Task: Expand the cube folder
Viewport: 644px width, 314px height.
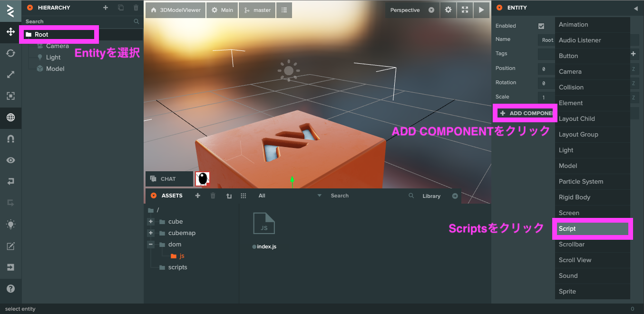Action: click(x=151, y=222)
